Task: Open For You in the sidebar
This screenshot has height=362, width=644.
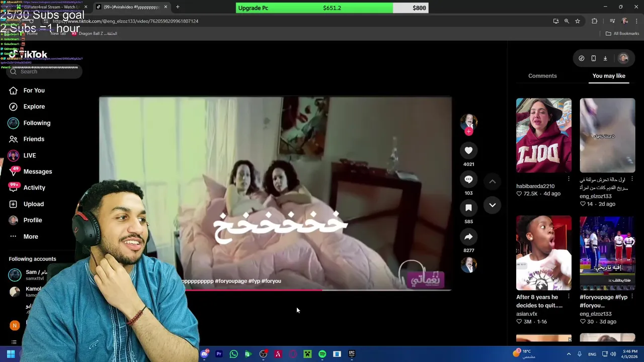Action: [x=34, y=90]
